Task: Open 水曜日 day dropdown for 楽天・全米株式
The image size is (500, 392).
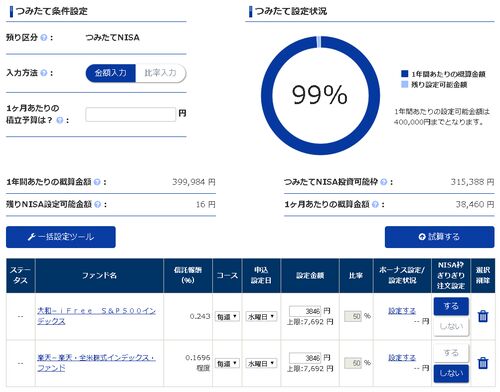Action: [x=261, y=363]
